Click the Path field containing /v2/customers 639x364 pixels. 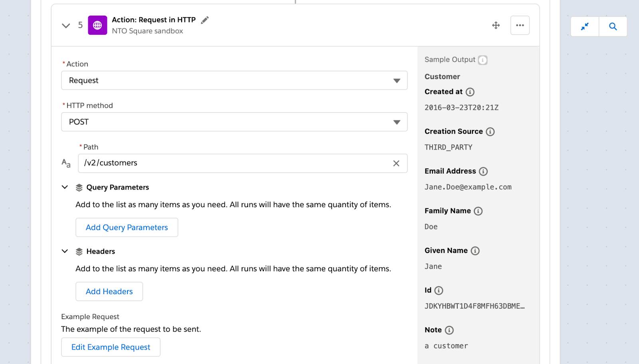coord(243,163)
